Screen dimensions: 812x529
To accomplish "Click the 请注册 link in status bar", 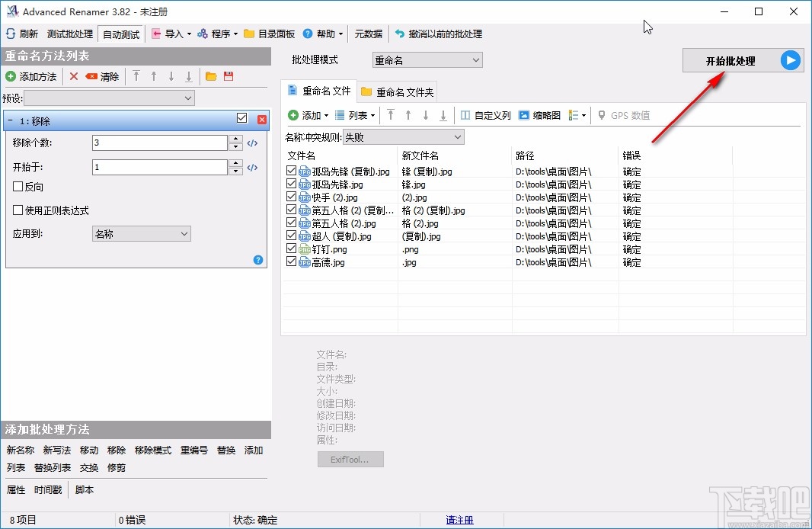I will tap(459, 519).
